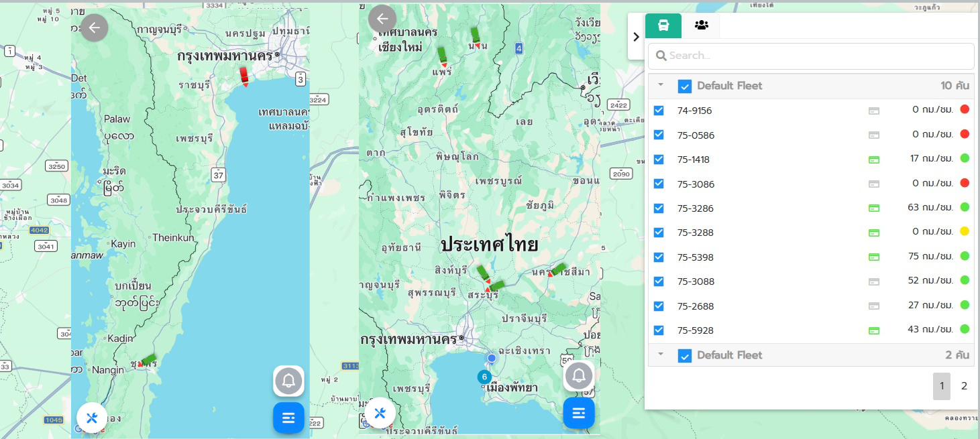This screenshot has width=980, height=439.
Task: Select the blue cluster marker numbered 6
Action: [484, 377]
